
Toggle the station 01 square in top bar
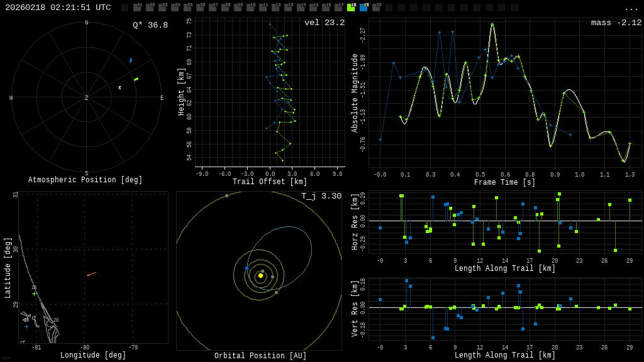pyautogui.click(x=137, y=8)
